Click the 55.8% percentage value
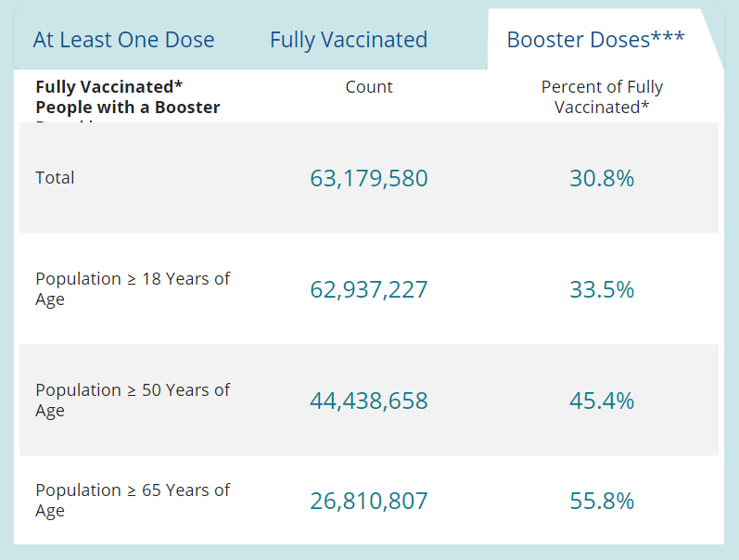Screen dimensions: 739x560 (602, 502)
